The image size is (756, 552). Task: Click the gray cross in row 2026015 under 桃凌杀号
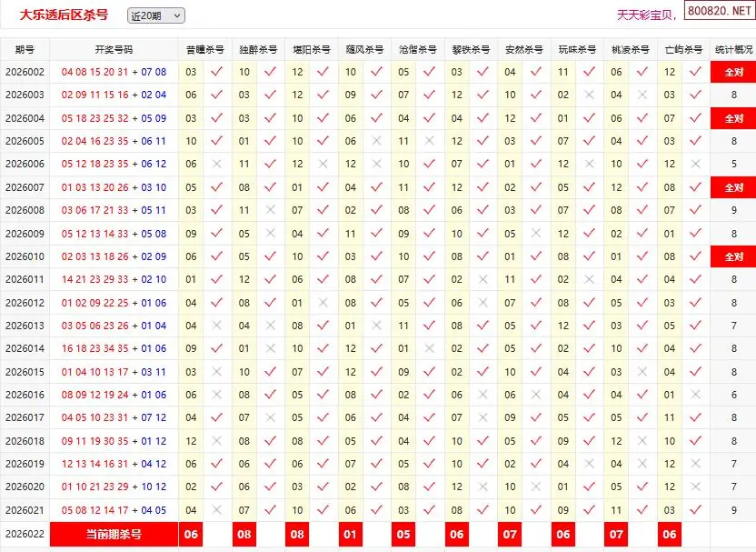coord(642,372)
